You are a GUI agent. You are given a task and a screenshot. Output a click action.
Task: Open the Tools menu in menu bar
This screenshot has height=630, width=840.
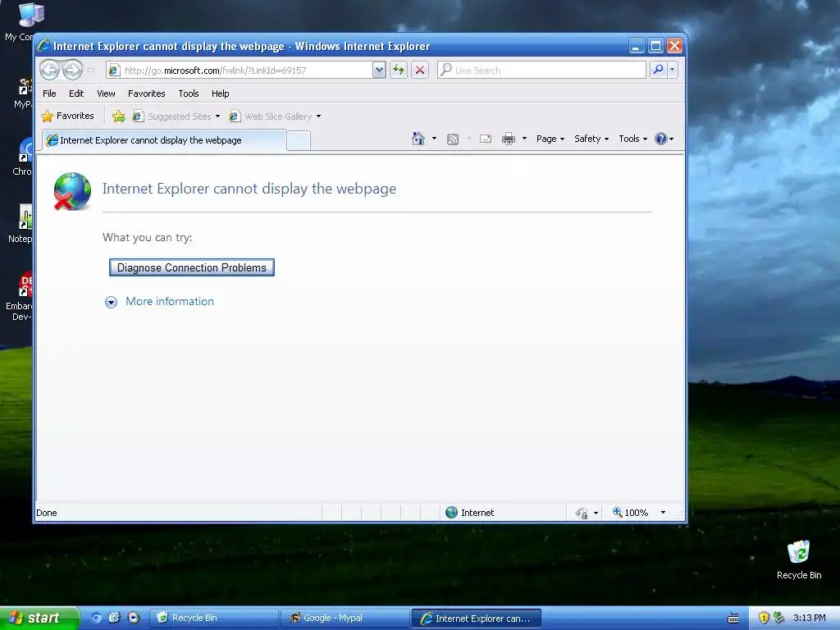(x=189, y=94)
